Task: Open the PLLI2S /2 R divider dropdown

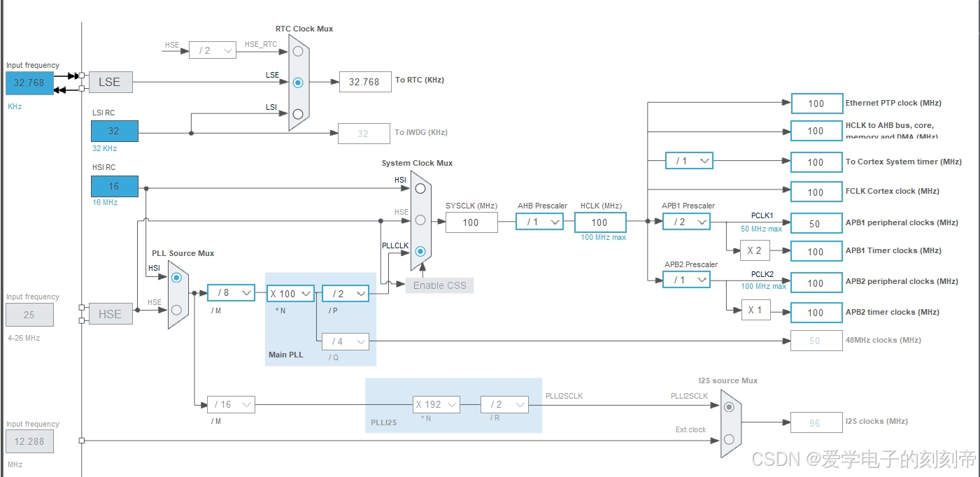Action: 504,404
